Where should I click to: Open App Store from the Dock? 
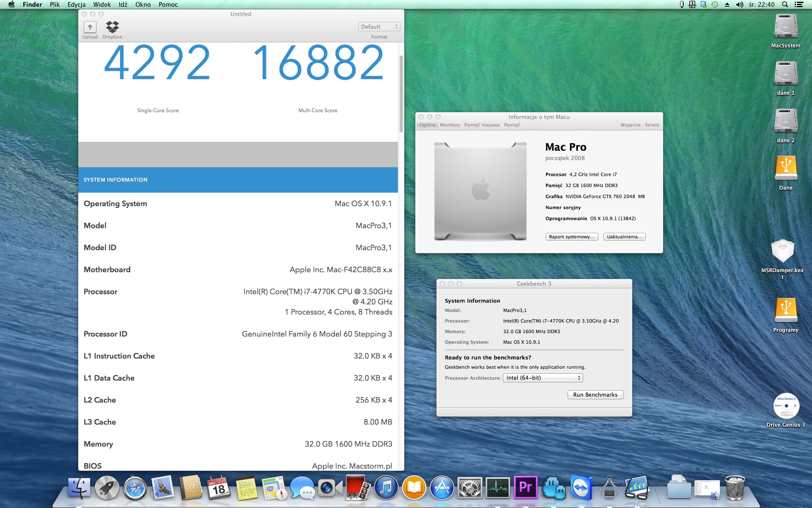click(442, 488)
